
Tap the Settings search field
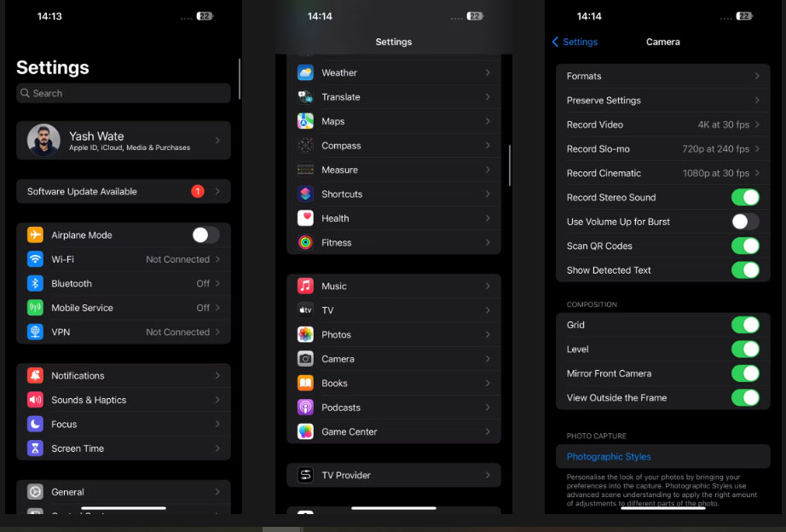(x=124, y=93)
